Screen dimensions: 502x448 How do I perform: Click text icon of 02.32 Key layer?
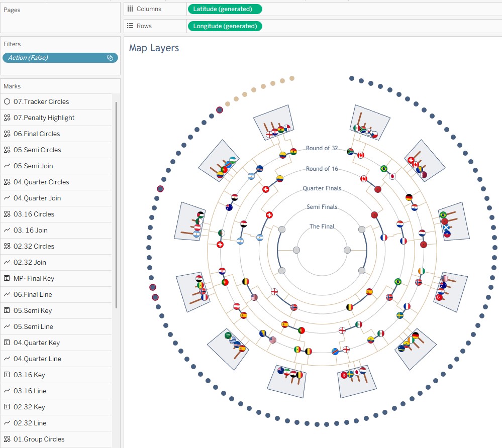point(7,407)
